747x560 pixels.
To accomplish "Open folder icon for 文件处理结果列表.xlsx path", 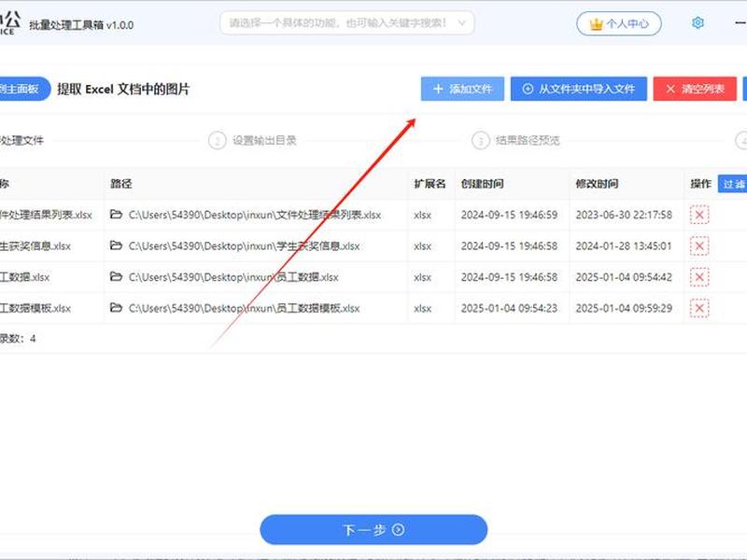I will click(x=116, y=215).
